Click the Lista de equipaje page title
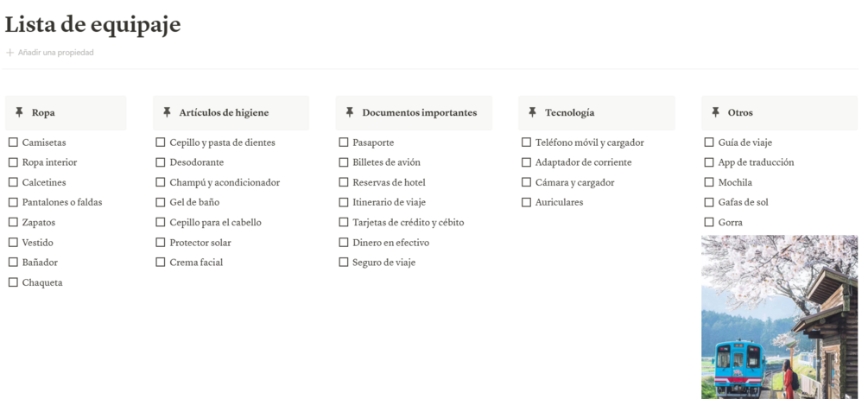Screen dimensions: 868x399 (92, 25)
